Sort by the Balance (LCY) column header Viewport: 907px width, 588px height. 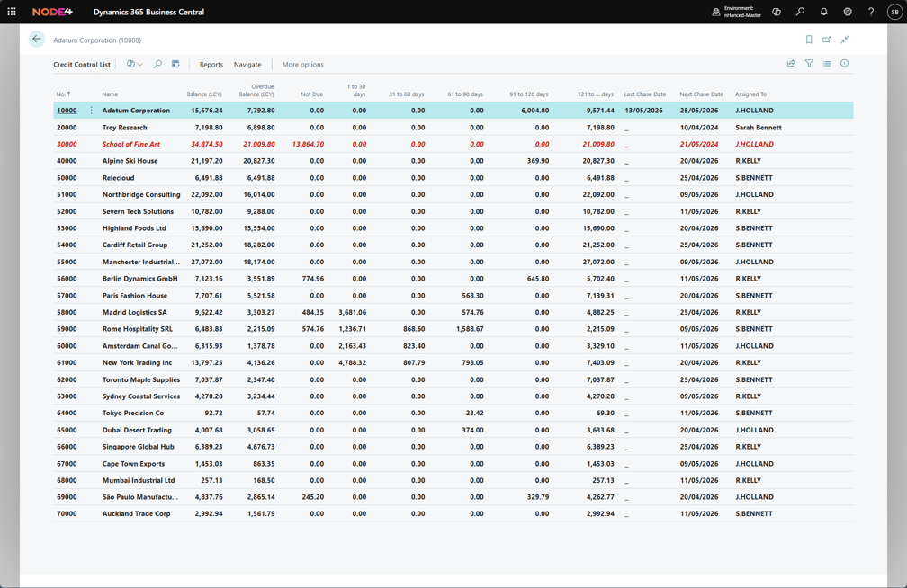click(203, 94)
